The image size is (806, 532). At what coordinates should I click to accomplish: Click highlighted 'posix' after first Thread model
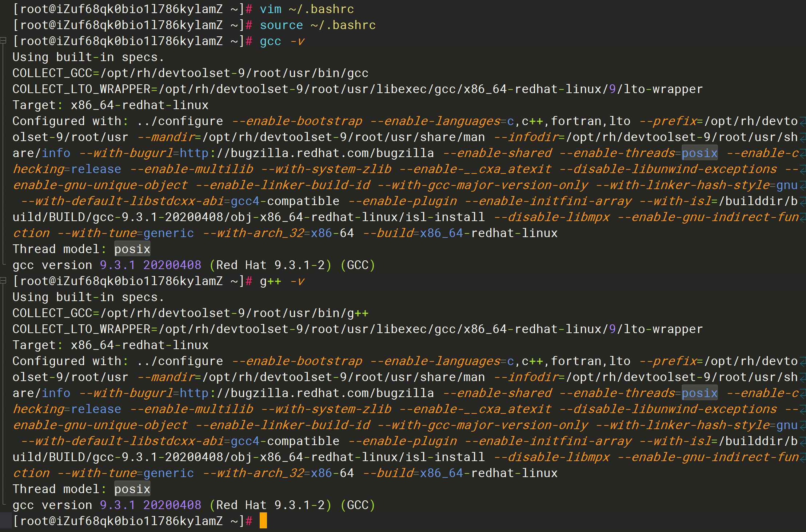(132, 249)
